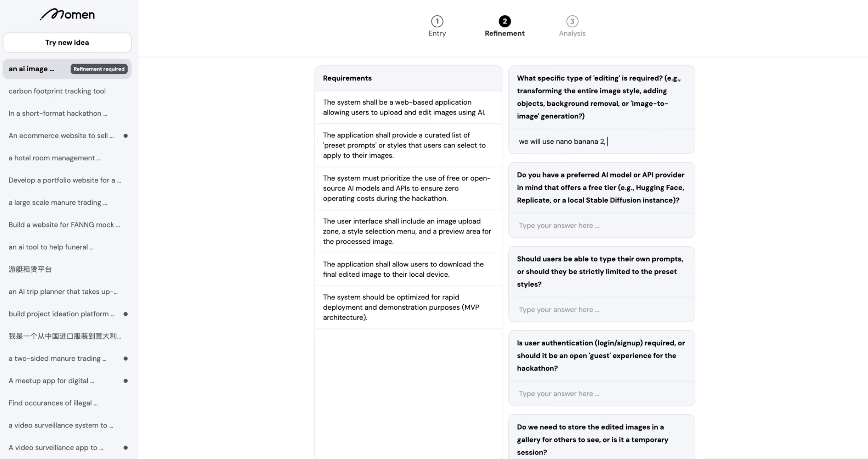Screen dimensions: 868x459
Task: Click the answer field for custom prompts question
Action: tap(601, 310)
